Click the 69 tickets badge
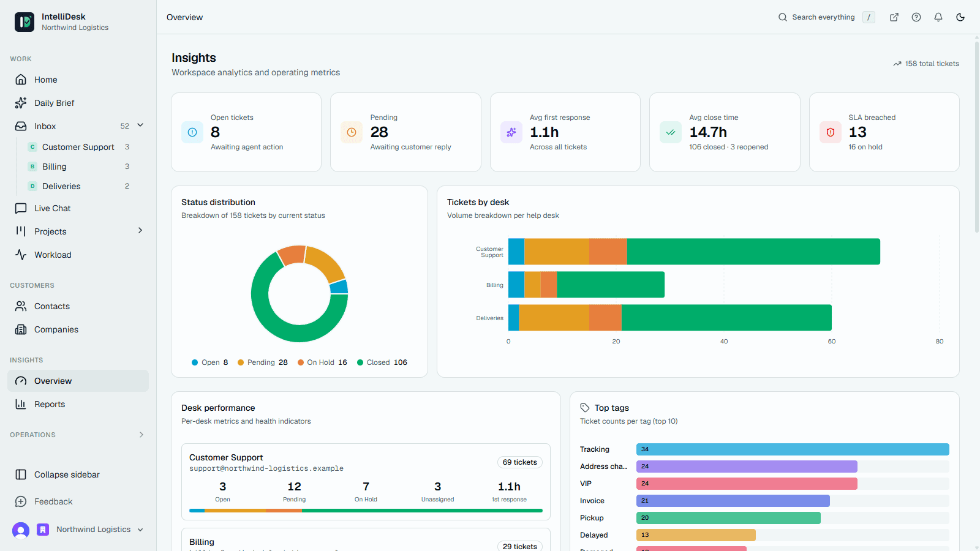Image resolution: width=980 pixels, height=551 pixels. [520, 462]
